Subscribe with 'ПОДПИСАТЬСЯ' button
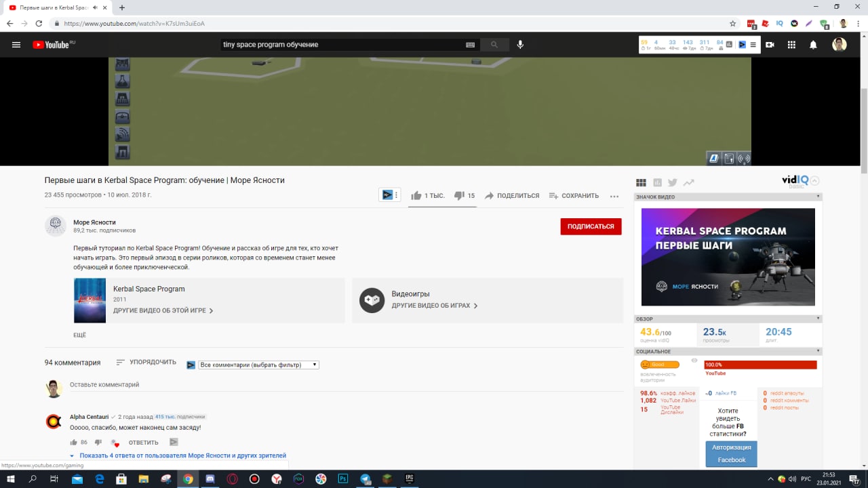This screenshot has width=868, height=488. pyautogui.click(x=591, y=226)
